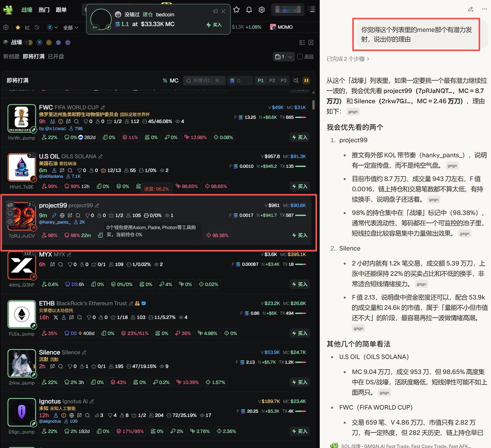Click the MOMO ticker item

282,27
